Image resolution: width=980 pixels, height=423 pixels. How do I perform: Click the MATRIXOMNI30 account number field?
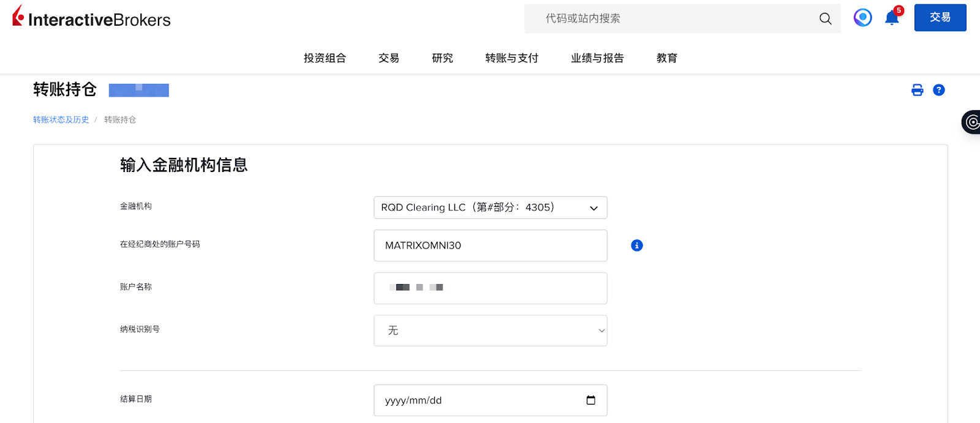(491, 245)
